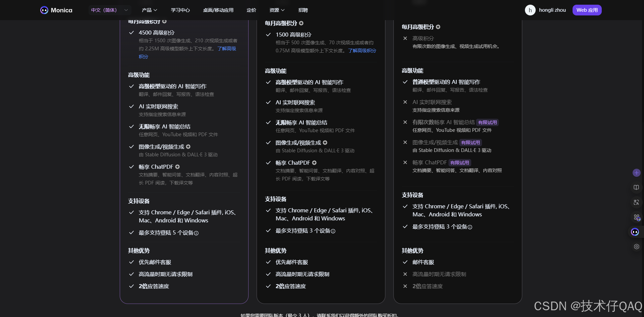Image resolution: width=644 pixels, height=317 pixels.
Task: Click the 有限次数畅享 AI 智能总结 text
Action: [x=443, y=122]
